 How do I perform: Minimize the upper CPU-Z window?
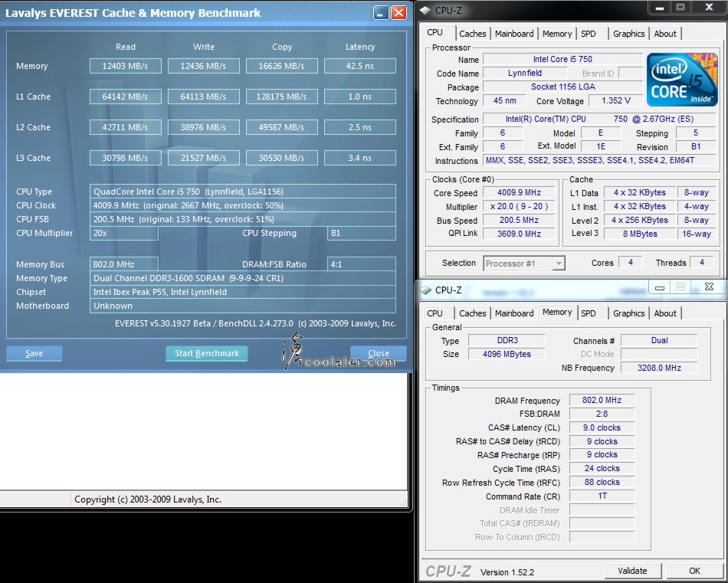click(x=661, y=7)
